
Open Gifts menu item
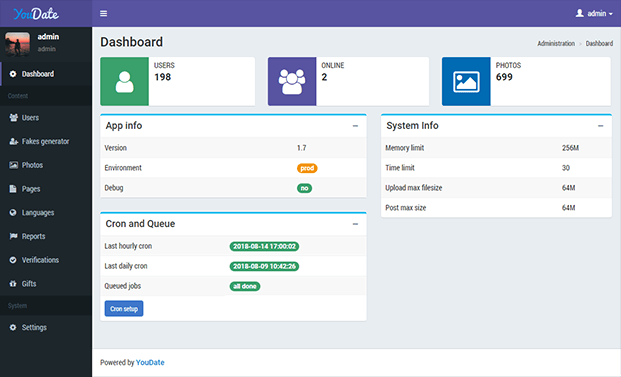(x=46, y=284)
